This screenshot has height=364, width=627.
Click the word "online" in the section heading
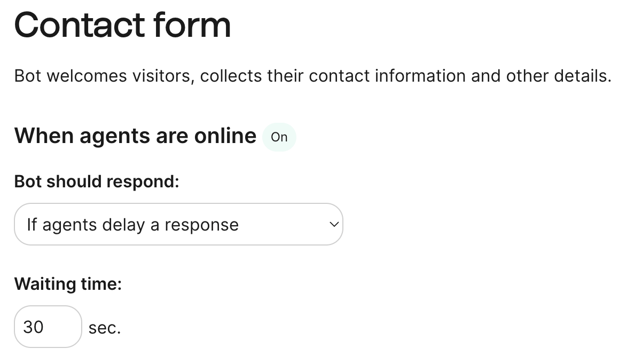pos(225,136)
